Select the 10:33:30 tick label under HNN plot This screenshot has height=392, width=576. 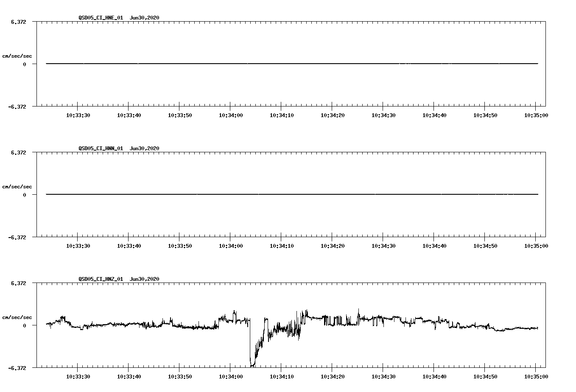click(78, 246)
